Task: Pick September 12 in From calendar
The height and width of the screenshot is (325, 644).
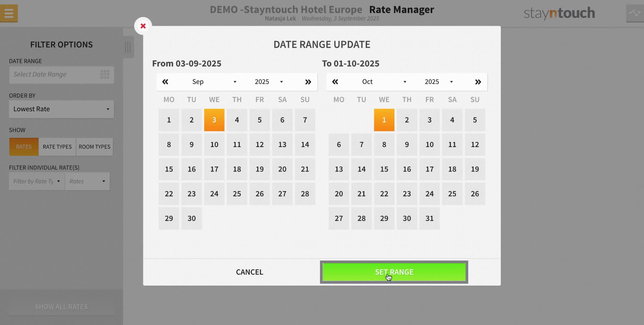Action: (x=260, y=144)
